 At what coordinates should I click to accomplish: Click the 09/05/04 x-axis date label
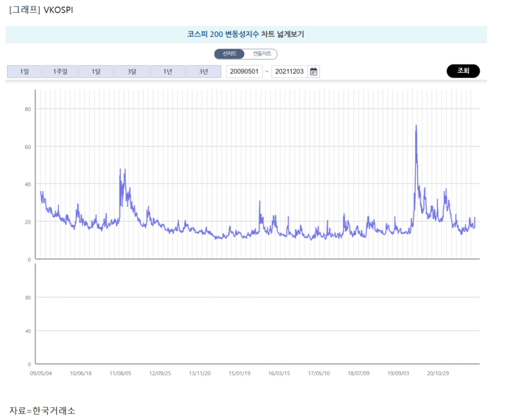click(41, 372)
